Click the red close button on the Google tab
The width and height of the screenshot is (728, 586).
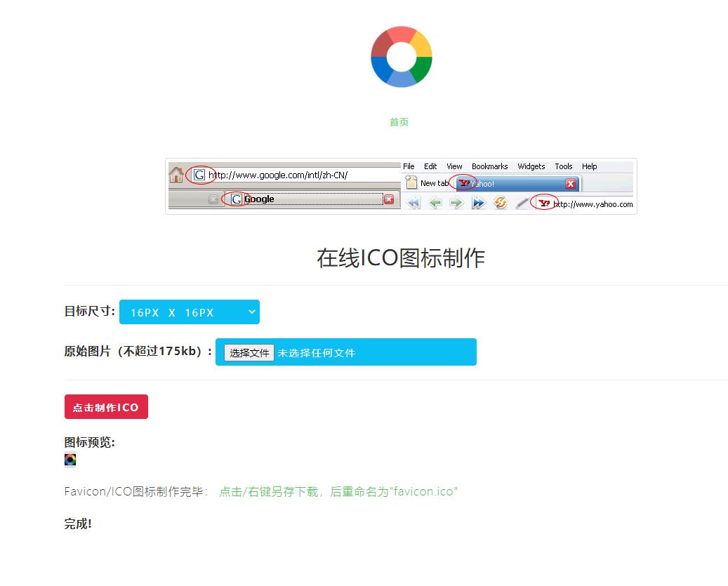click(388, 199)
